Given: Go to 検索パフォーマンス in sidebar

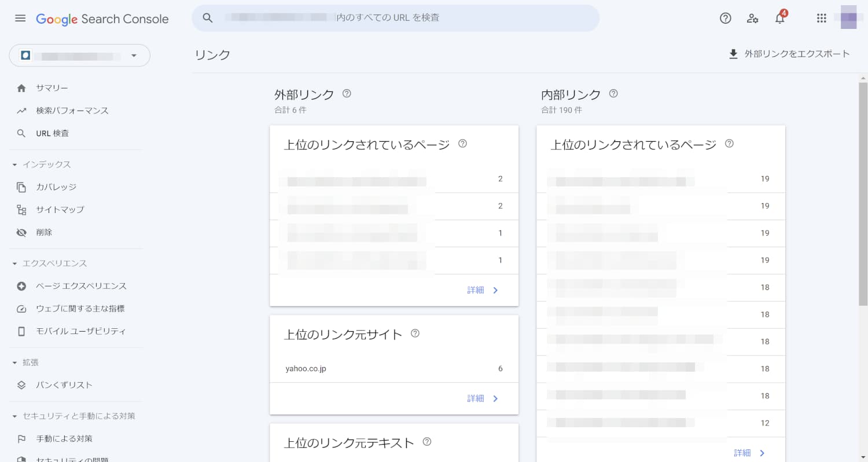Looking at the screenshot, I should pyautogui.click(x=72, y=111).
